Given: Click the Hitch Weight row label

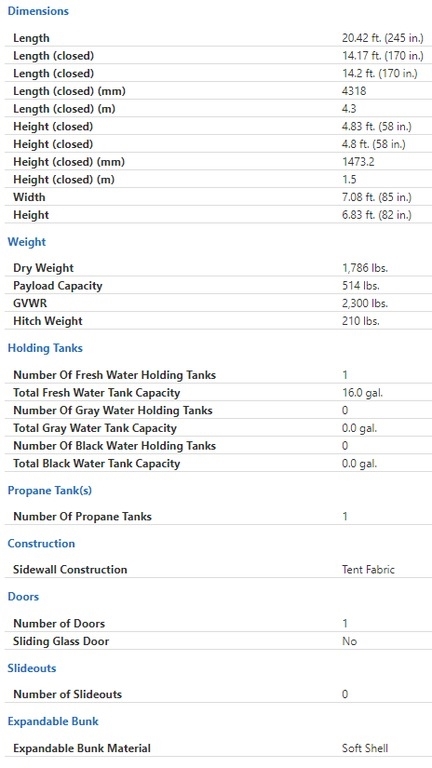Looking at the screenshot, I should [x=48, y=321].
